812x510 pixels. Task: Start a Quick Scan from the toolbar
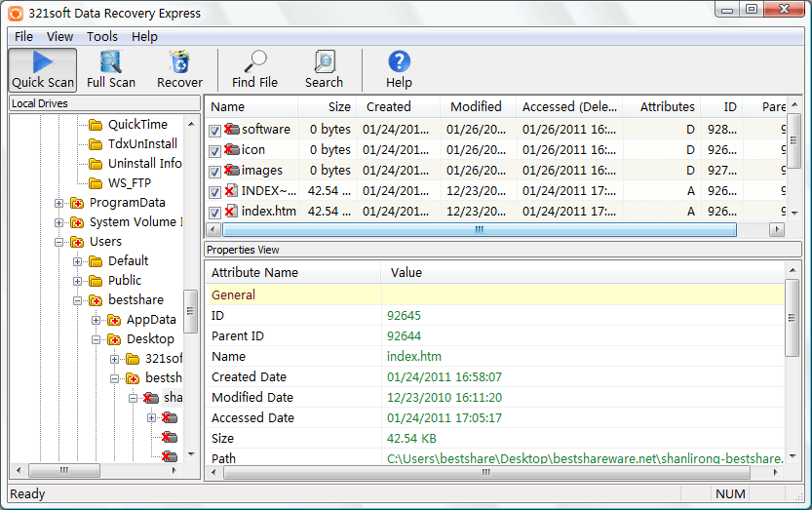[x=43, y=70]
